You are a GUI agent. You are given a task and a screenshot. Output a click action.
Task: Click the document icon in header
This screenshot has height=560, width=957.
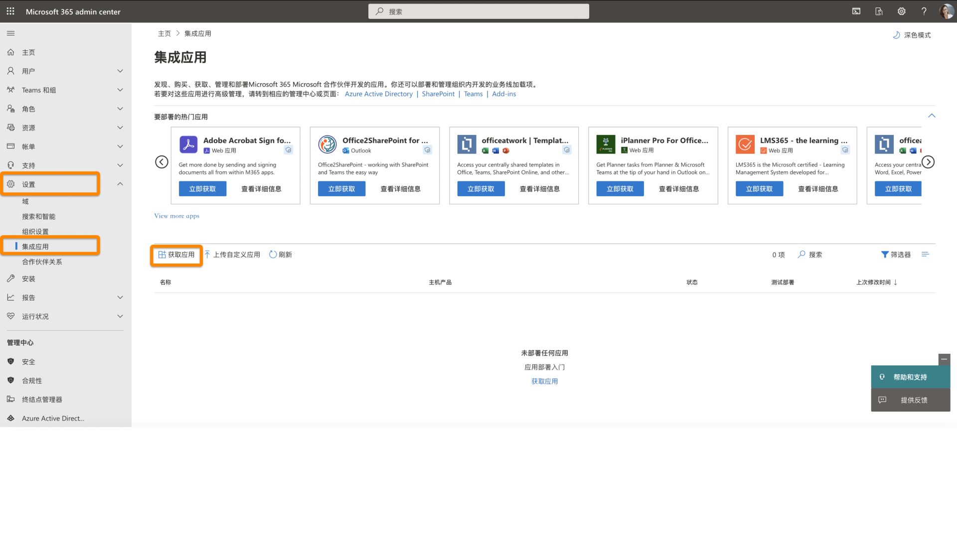pyautogui.click(x=879, y=11)
